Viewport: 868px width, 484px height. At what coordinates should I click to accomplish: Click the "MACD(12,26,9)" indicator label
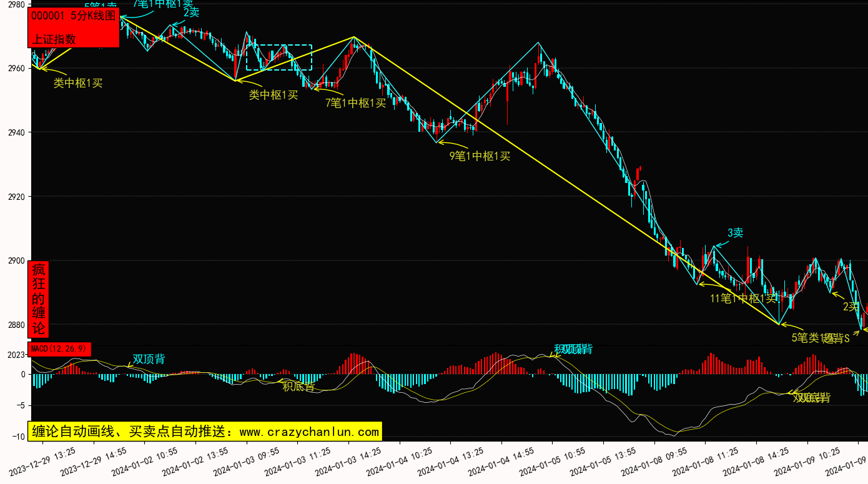59,348
